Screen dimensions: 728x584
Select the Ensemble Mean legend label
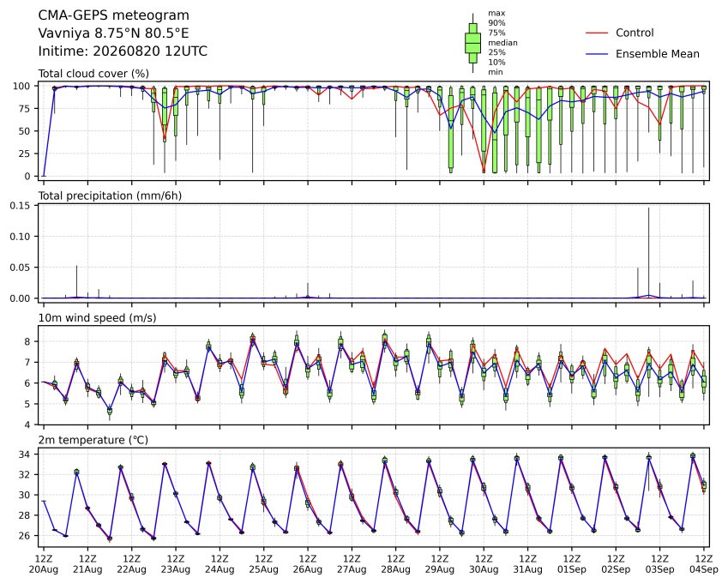tap(658, 54)
